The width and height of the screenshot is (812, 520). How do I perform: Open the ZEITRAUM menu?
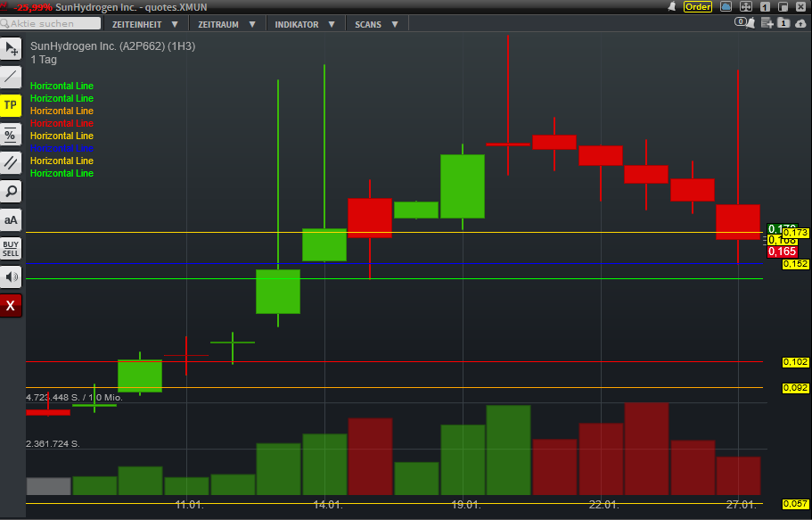pyautogui.click(x=226, y=24)
